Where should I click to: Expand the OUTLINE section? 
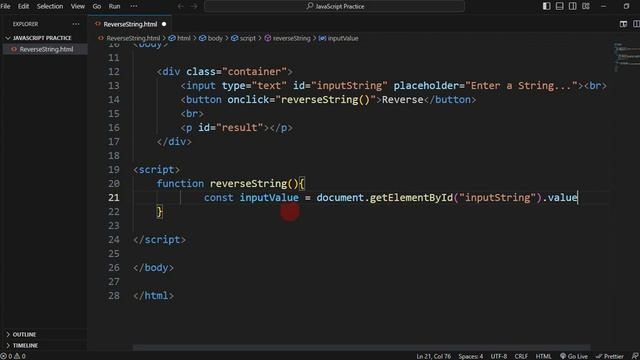click(x=24, y=334)
